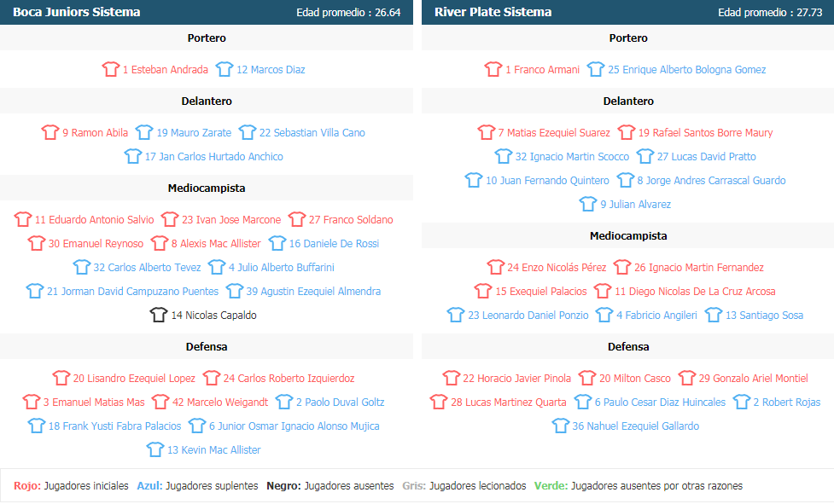Select 23 Leonardo Daniel Ponzio
The height and width of the screenshot is (504, 834).
pos(528,316)
